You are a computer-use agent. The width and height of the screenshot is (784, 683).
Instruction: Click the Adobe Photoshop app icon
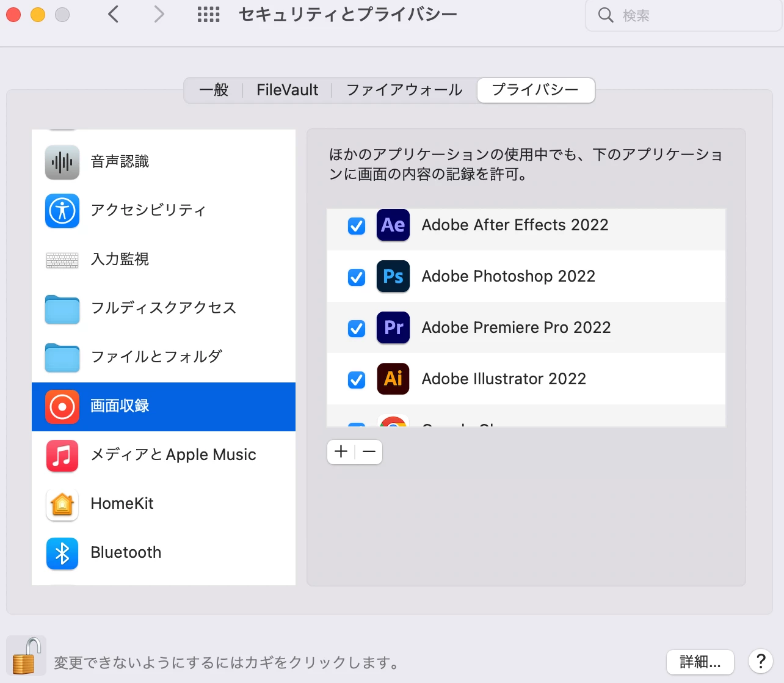393,276
